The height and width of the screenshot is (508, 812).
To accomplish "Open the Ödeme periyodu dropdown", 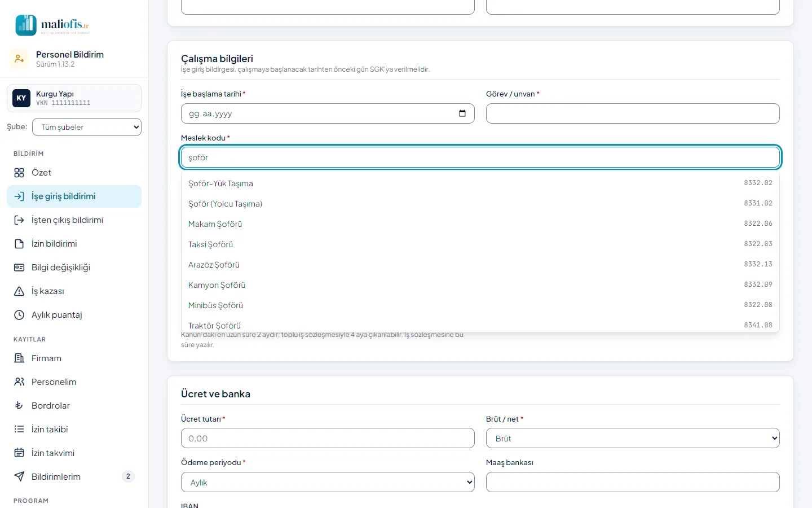I will 328,482.
